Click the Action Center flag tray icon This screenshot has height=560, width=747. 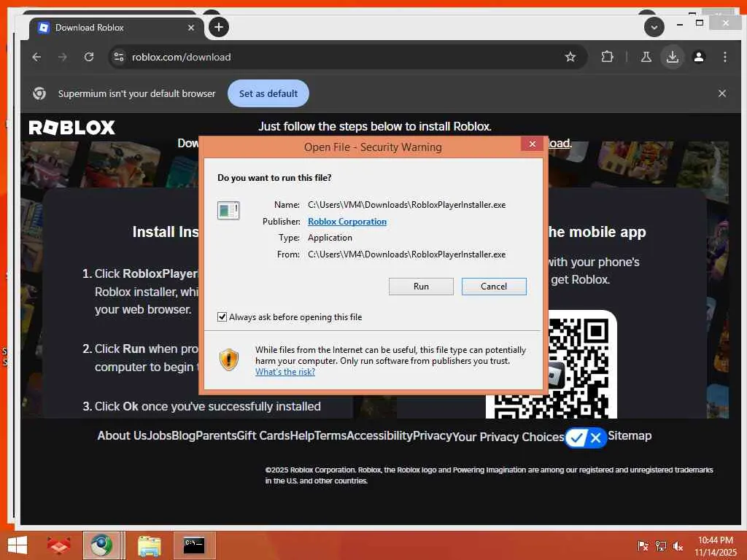[643, 545]
